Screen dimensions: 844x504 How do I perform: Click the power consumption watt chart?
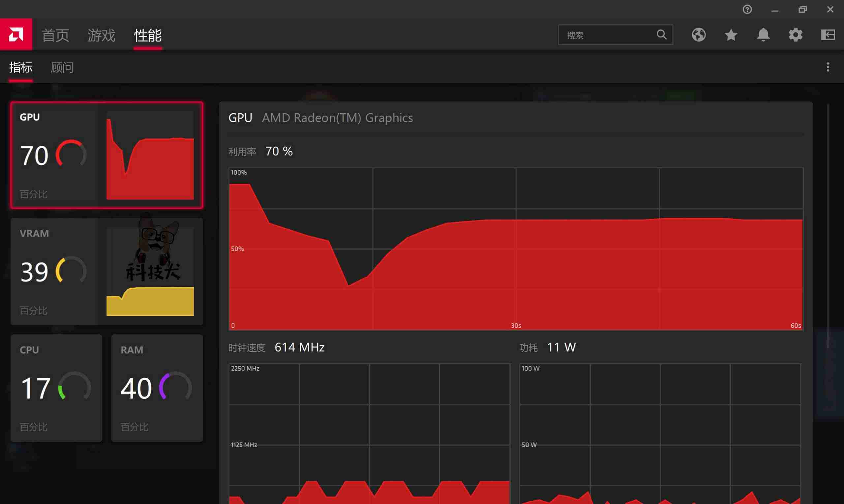(x=660, y=434)
